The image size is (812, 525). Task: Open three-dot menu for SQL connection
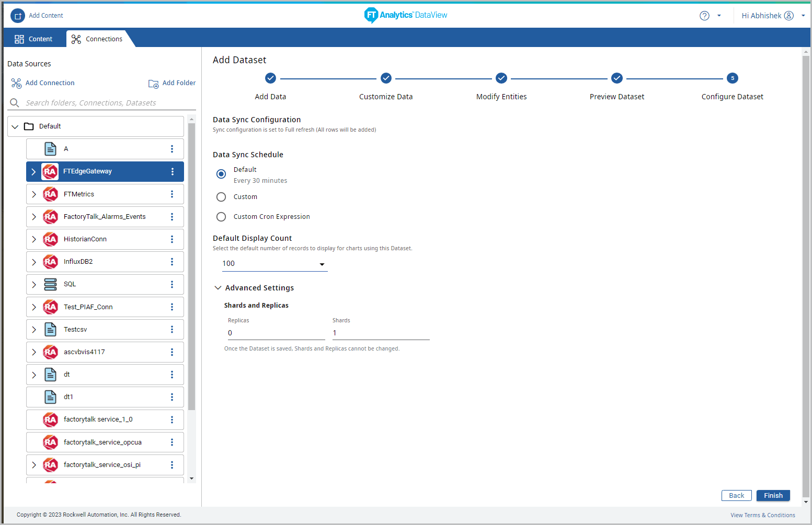[x=172, y=285]
